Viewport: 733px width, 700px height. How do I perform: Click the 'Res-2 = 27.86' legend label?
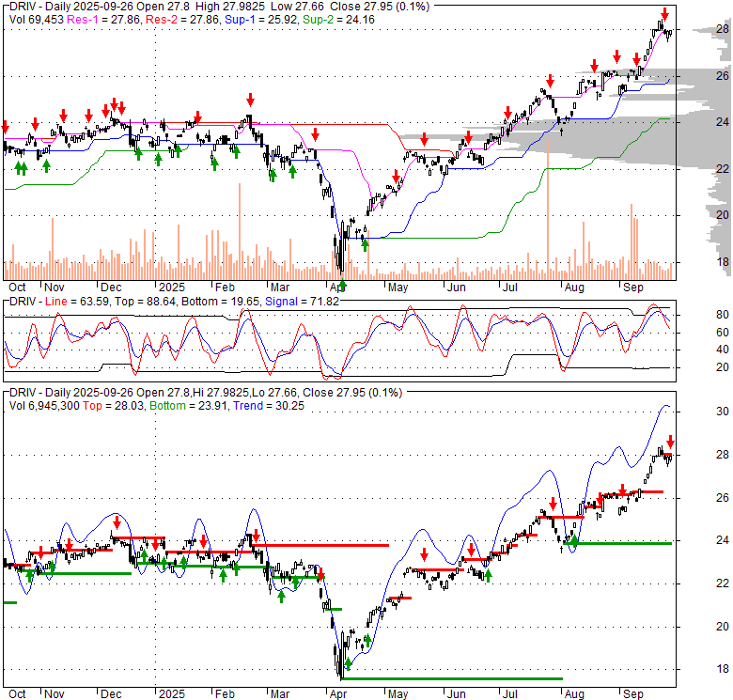[x=183, y=20]
